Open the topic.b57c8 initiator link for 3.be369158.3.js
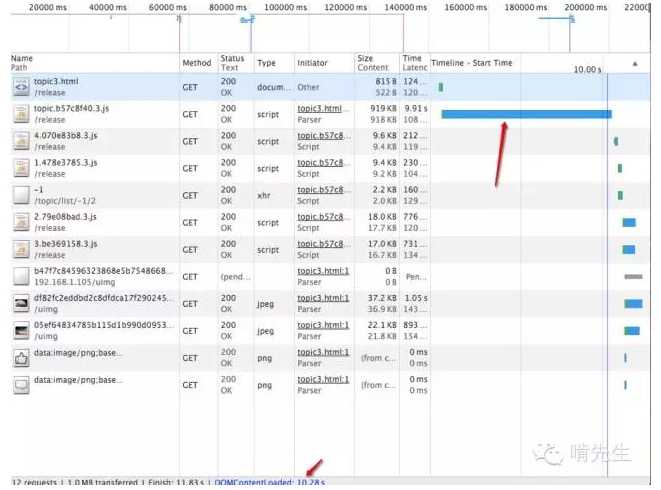Image resolution: width=661 pixels, height=490 pixels. pos(320,244)
